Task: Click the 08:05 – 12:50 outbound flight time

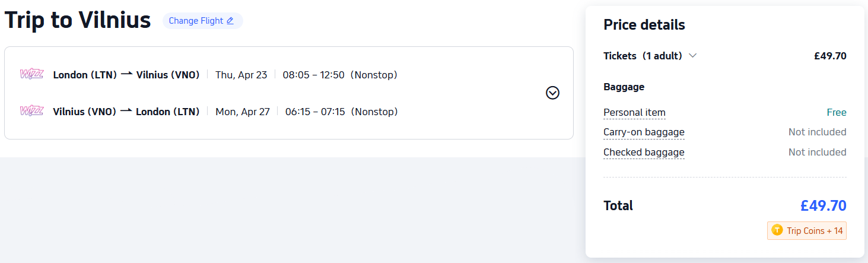Action: coord(313,75)
